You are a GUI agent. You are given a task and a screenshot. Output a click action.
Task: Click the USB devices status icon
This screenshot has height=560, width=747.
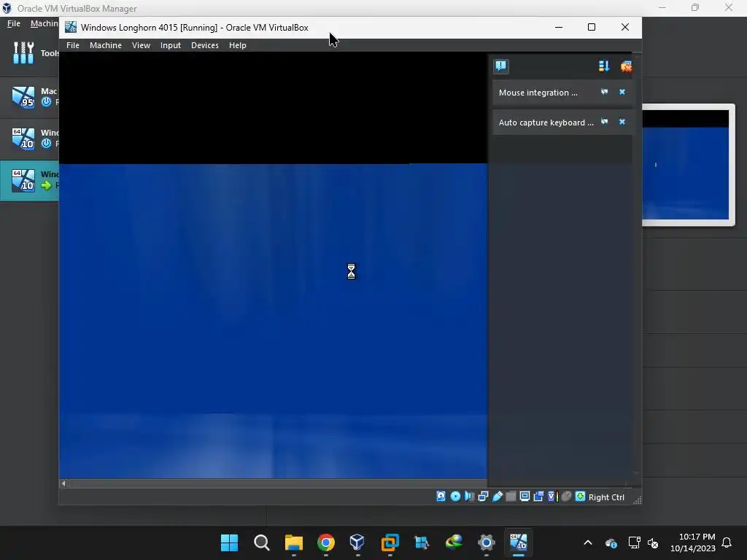click(x=497, y=497)
